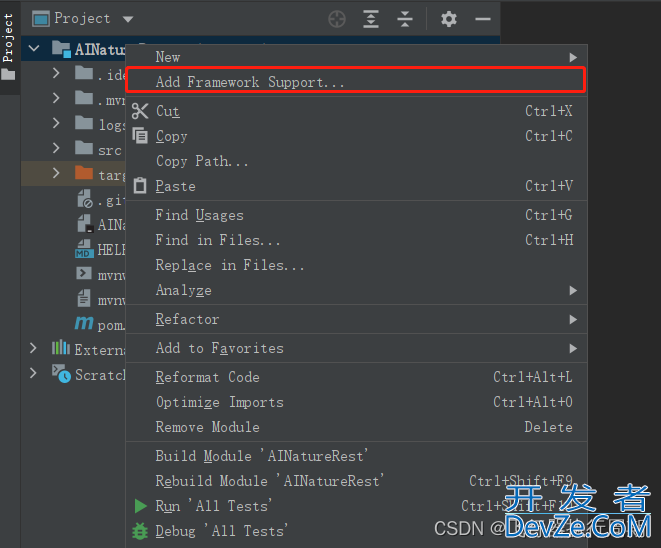Select Optimize Imports menu entry

356,402
